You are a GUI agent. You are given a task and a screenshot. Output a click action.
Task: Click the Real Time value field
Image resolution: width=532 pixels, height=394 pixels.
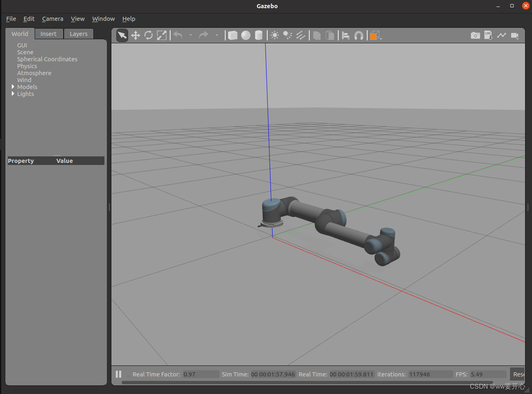tap(352, 374)
